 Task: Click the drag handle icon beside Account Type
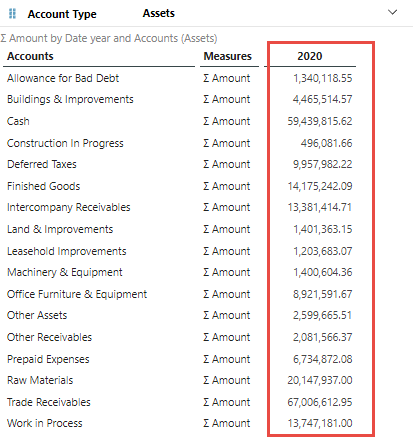(12, 14)
